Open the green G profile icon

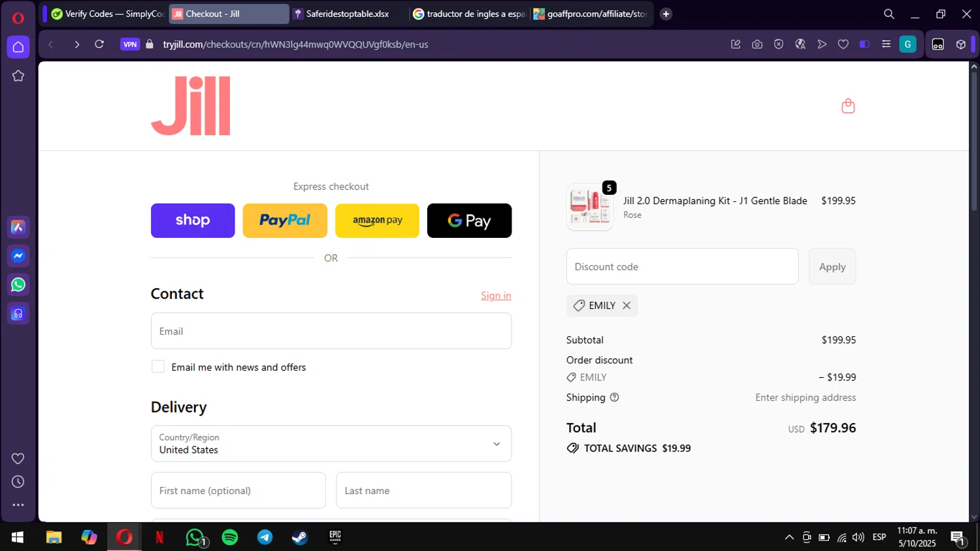pos(907,44)
